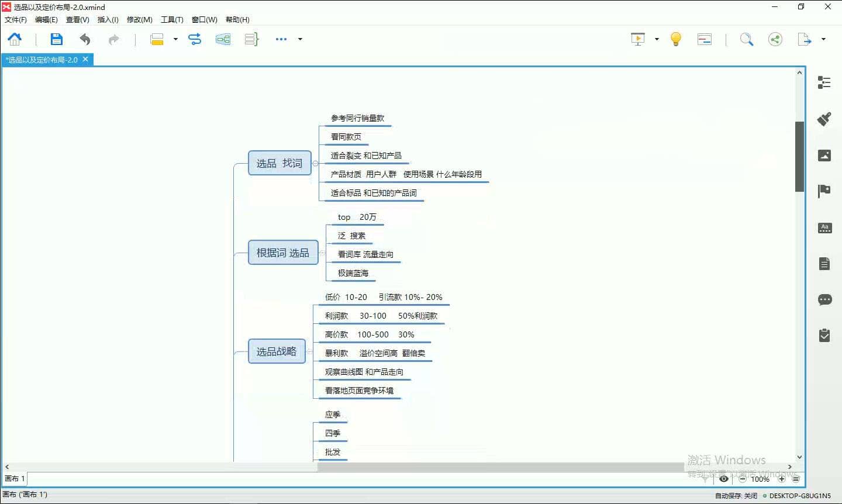Screen dimensions: 842x504
Task: Zoom out with the minus button
Action: click(743, 479)
